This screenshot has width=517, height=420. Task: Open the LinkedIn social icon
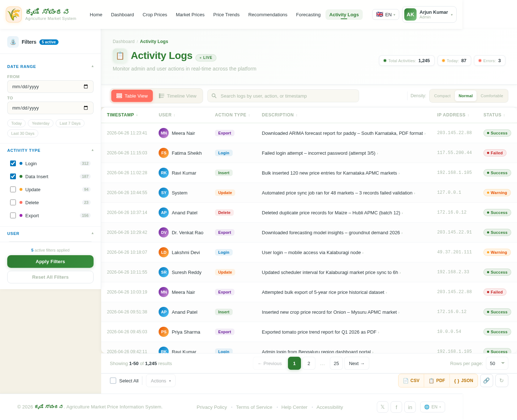coord(410,407)
